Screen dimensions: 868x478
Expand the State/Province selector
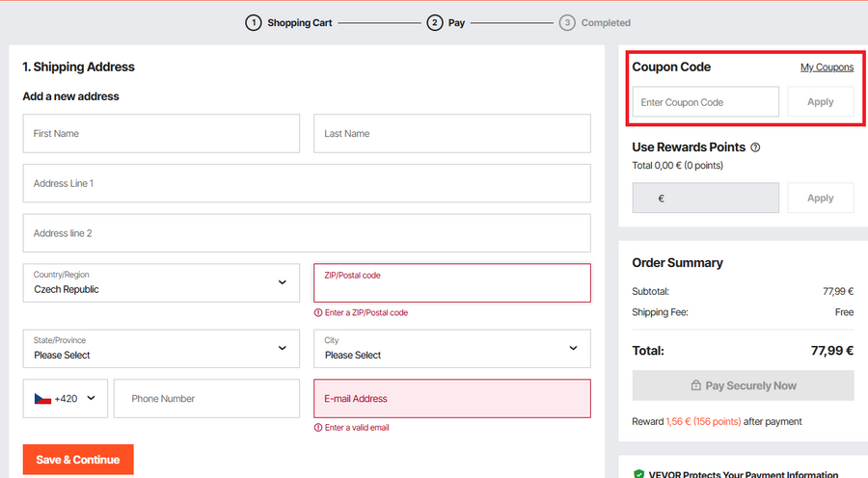click(161, 348)
